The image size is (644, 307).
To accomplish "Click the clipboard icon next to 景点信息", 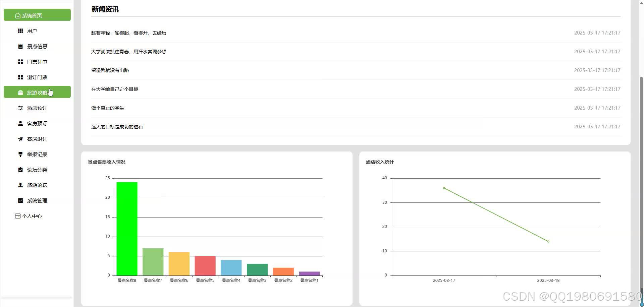I will 20,46.
